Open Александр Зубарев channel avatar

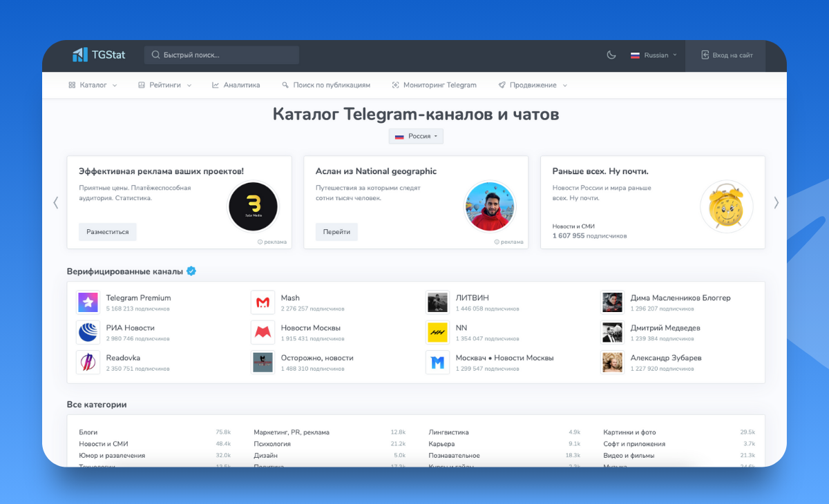(x=613, y=362)
